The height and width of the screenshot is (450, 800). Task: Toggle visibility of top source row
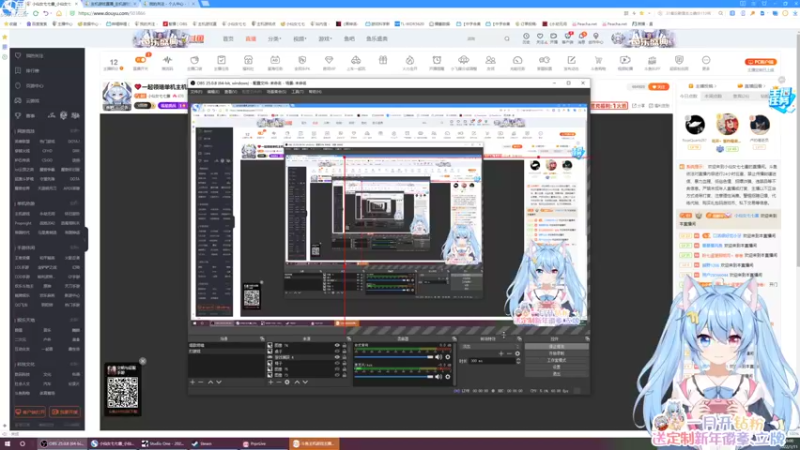pos(337,345)
